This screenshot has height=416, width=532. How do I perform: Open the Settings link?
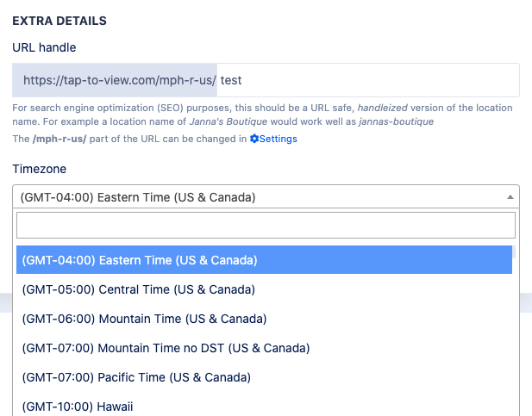tap(278, 139)
